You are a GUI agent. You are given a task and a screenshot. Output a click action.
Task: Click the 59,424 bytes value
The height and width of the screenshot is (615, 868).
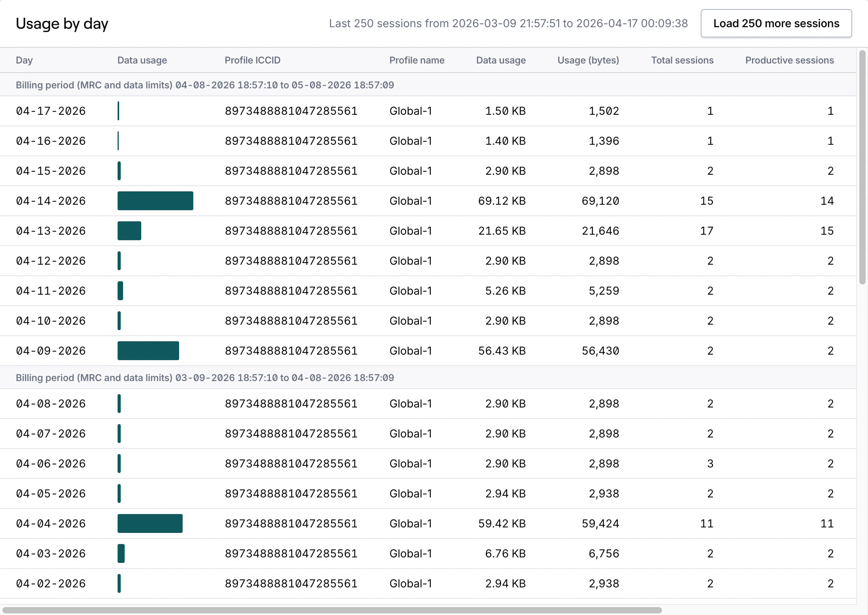tap(600, 523)
